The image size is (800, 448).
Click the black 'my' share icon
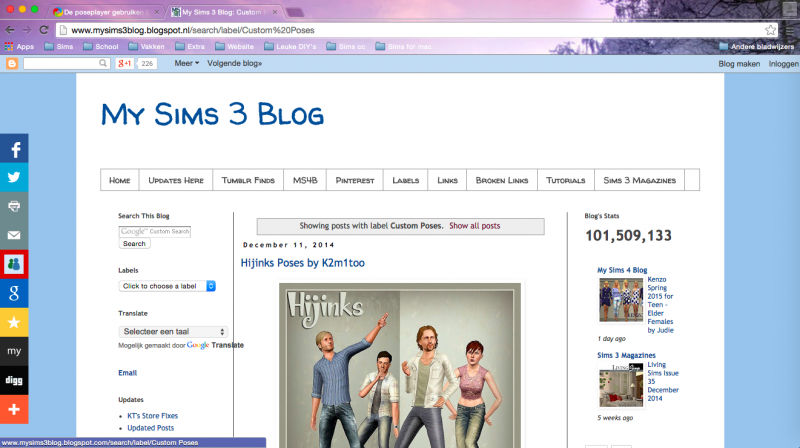[x=14, y=351]
